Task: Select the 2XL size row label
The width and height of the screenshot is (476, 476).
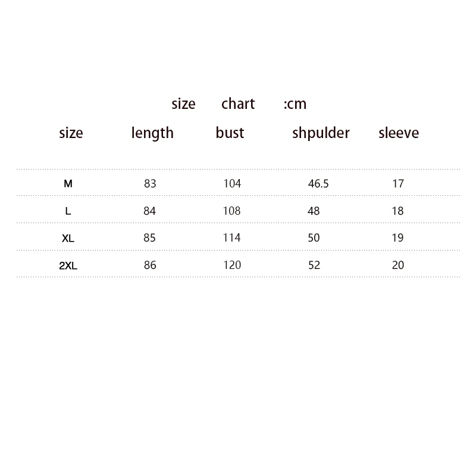Action: [68, 265]
